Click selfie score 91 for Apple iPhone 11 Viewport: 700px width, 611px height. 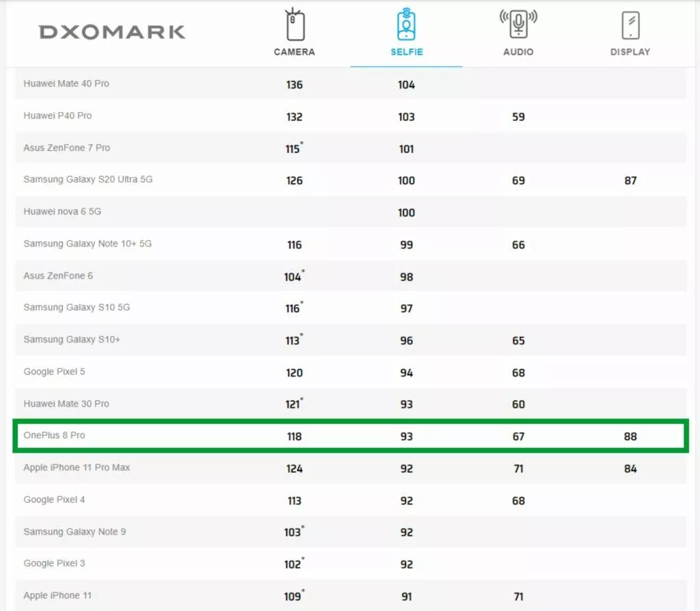pyautogui.click(x=406, y=597)
